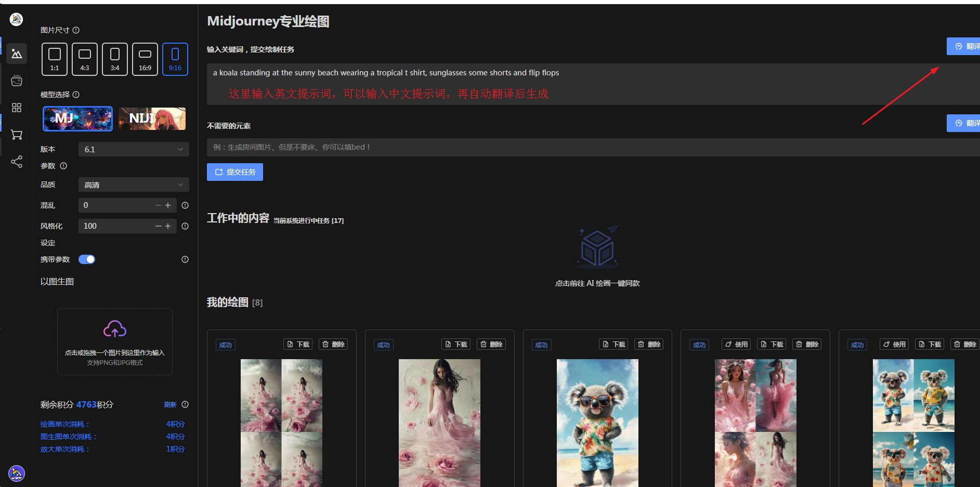This screenshot has height=487, width=980.
Task: Open the four pink dress women thumbnail
Action: pos(755,423)
